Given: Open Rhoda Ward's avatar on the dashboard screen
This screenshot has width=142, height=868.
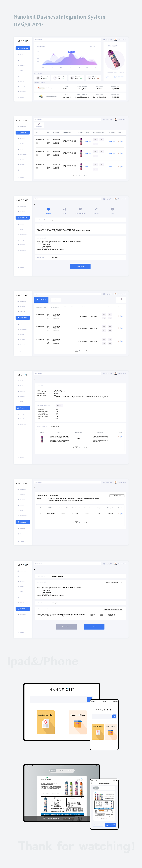Looking at the screenshot, I should click(x=116, y=40).
